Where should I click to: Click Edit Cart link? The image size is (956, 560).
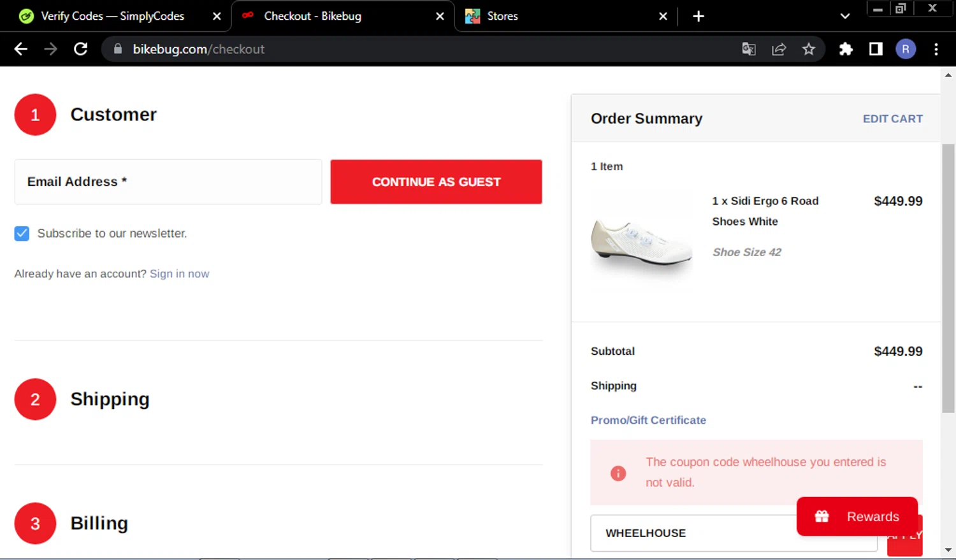(x=892, y=118)
